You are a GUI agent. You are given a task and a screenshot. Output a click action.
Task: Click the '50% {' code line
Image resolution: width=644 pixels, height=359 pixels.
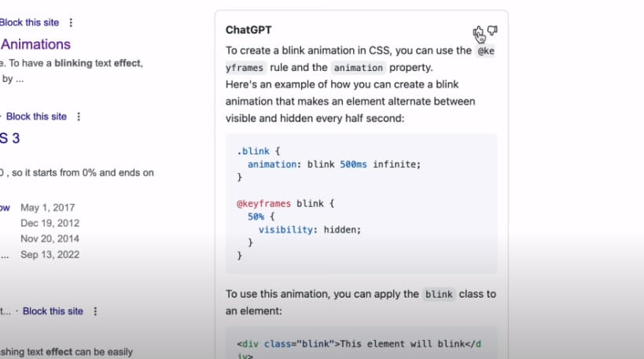261,217
